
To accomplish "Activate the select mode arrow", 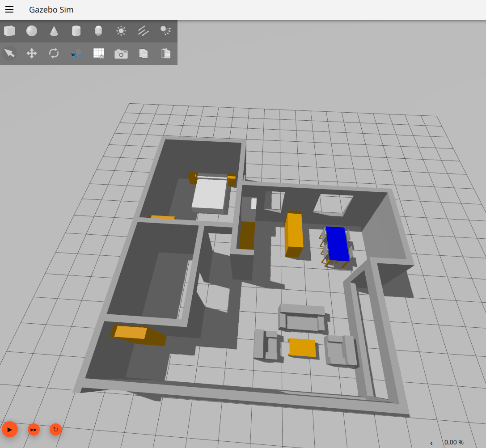I will click(9, 53).
